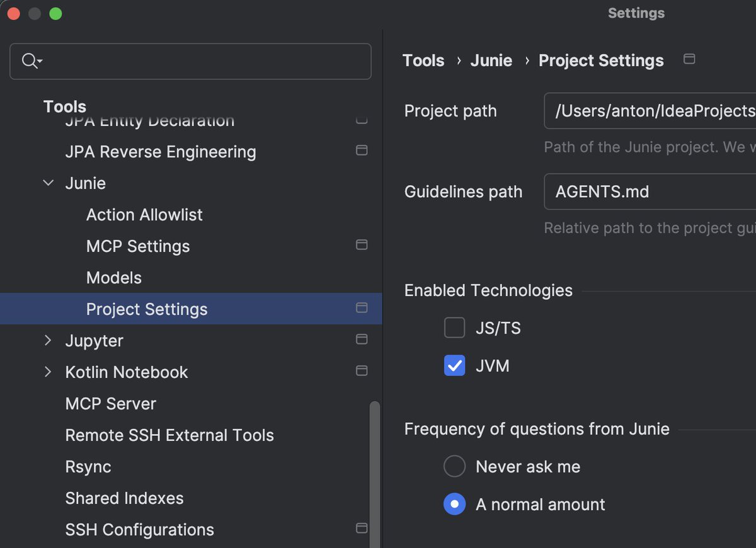
Task: Open the Action Allowlist settings page
Action: 144,215
